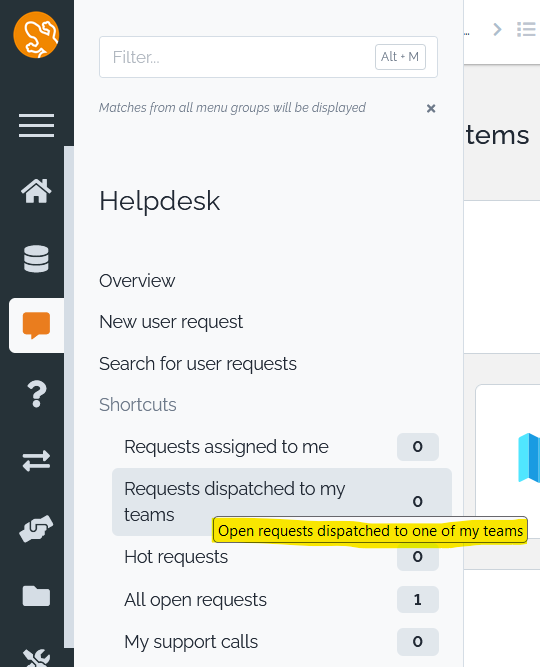Open the handshake Service management icon
This screenshot has width=540, height=667.
pyautogui.click(x=36, y=529)
